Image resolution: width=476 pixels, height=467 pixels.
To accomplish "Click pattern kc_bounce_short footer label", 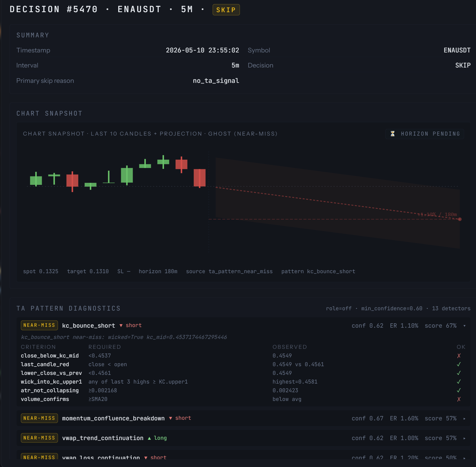I will point(318,271).
